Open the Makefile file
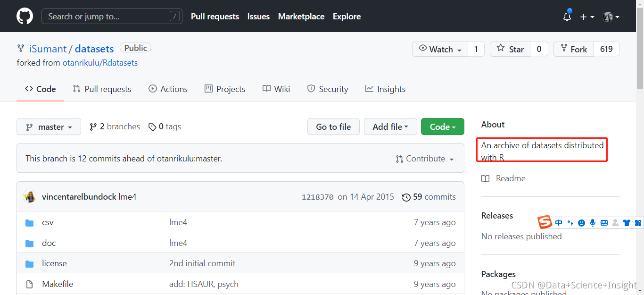Image resolution: width=644 pixels, height=295 pixels. 58,284
